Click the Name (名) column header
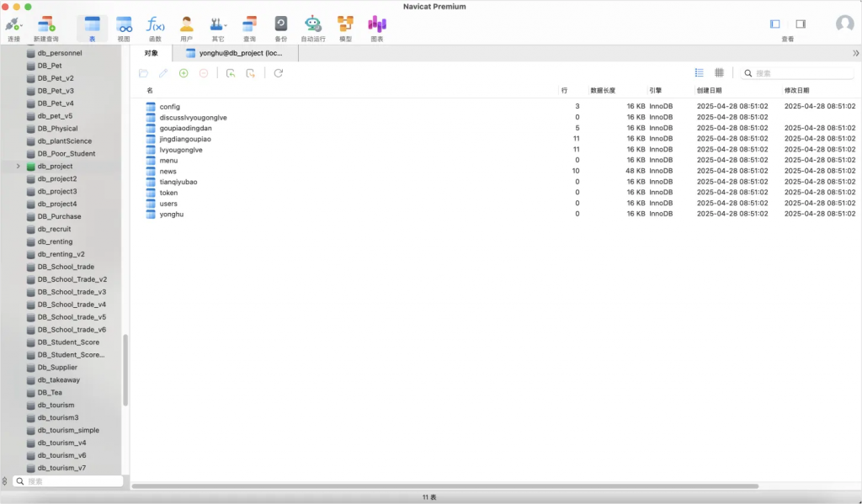862x504 pixels. coord(150,90)
